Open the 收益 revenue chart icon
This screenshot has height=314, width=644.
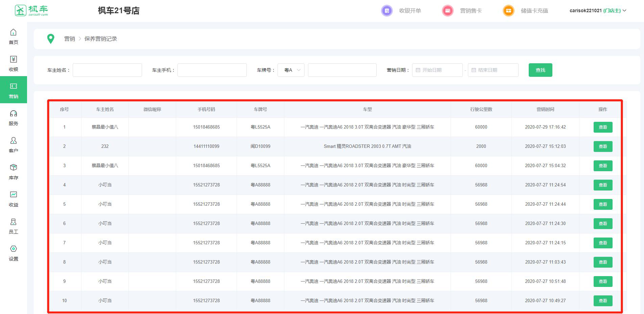[13, 195]
